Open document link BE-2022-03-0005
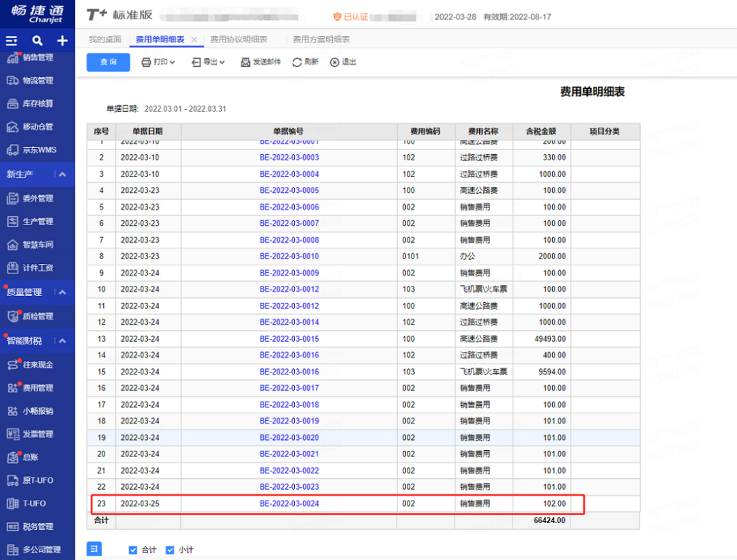This screenshot has height=560, width=737. click(289, 190)
